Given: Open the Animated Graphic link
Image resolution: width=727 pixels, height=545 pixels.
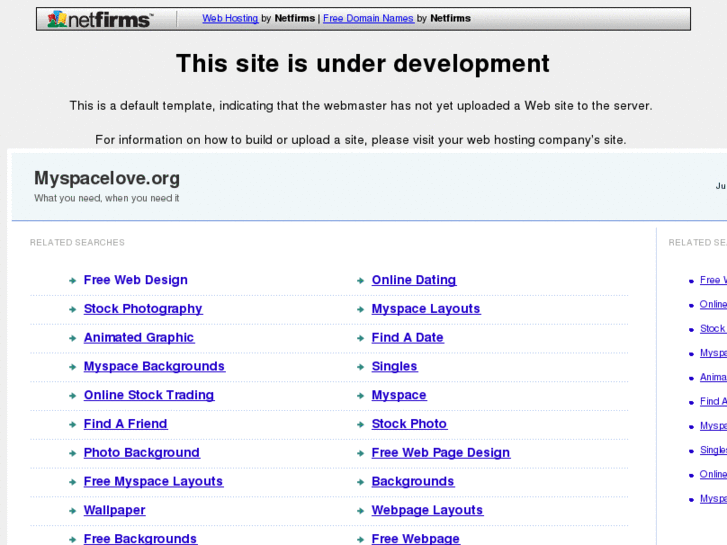Looking at the screenshot, I should (139, 338).
